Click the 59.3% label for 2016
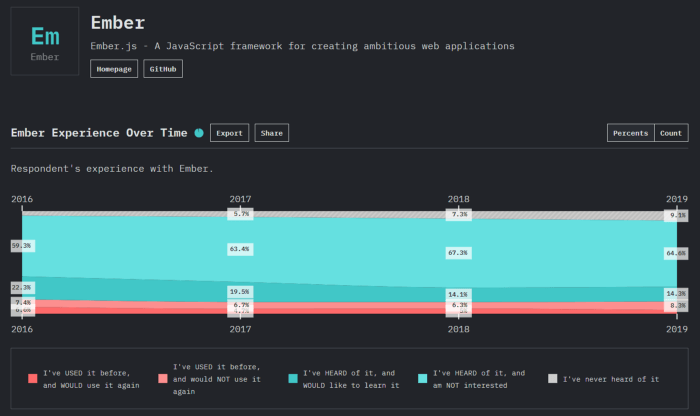 pyautogui.click(x=22, y=246)
